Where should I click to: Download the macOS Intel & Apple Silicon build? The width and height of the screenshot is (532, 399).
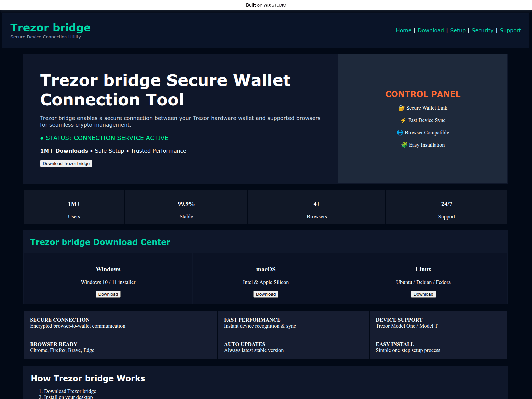(x=266, y=294)
